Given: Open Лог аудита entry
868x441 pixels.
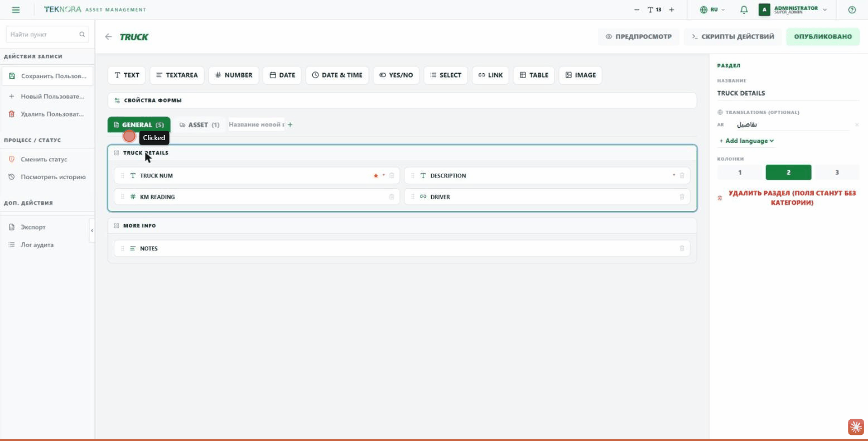Looking at the screenshot, I should coord(47,245).
